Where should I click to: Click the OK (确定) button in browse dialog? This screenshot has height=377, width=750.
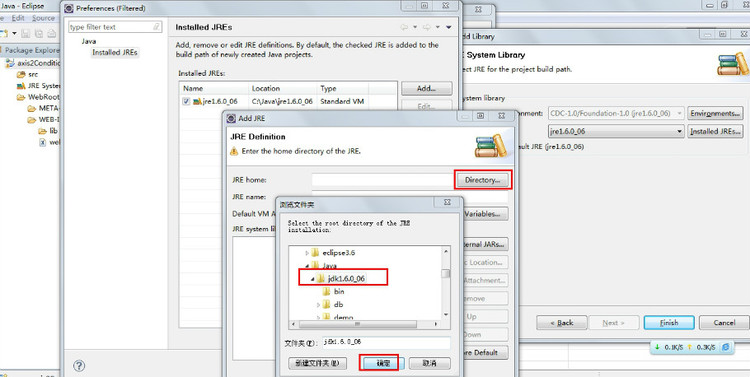coord(384,363)
